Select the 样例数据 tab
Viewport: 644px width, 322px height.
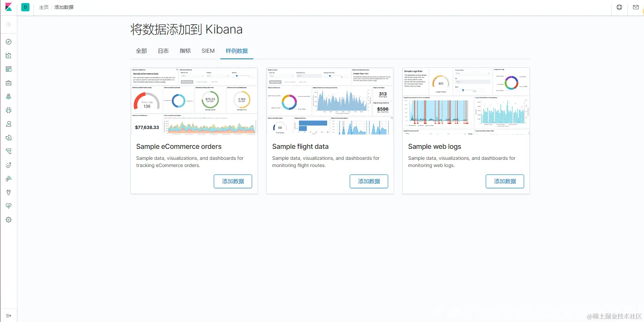click(237, 51)
